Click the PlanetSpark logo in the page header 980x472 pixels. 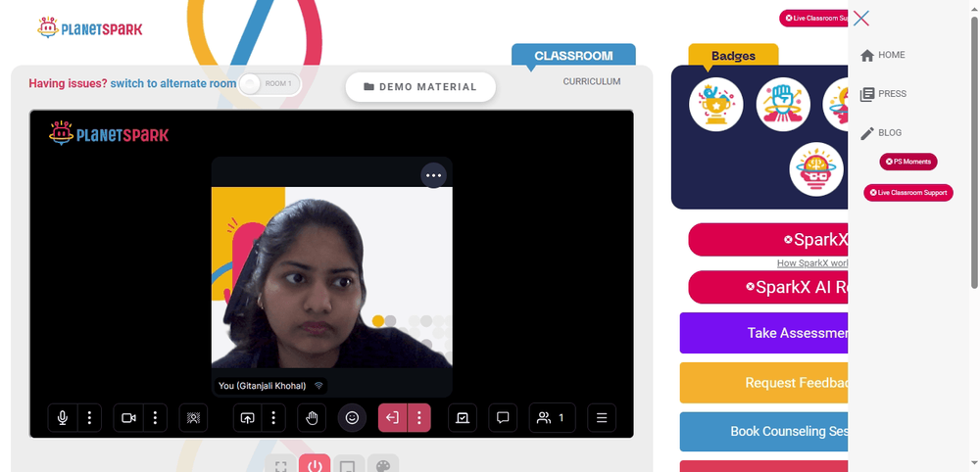point(89,27)
